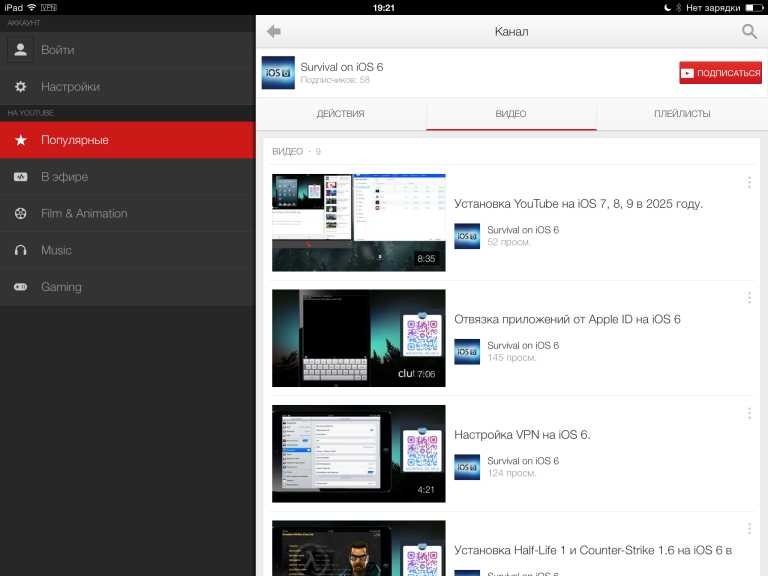The height and width of the screenshot is (576, 768).
Task: Click the film reel icon
Action: (x=21, y=214)
